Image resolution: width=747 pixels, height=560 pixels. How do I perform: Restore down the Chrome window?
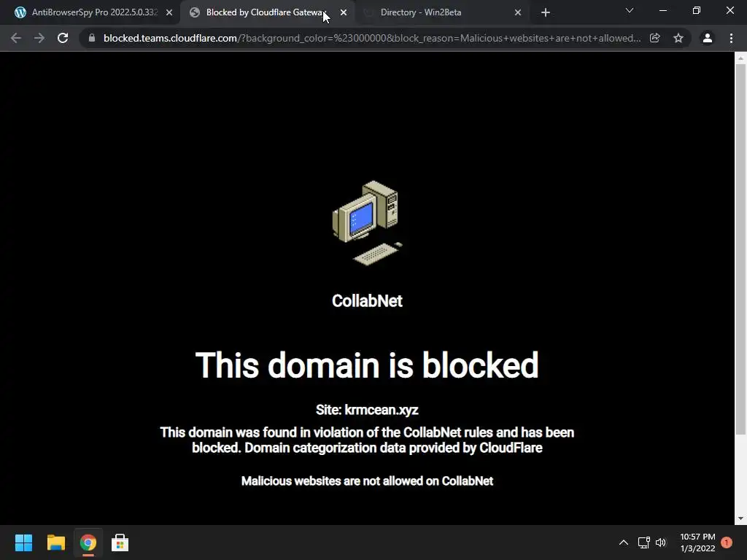click(x=697, y=10)
